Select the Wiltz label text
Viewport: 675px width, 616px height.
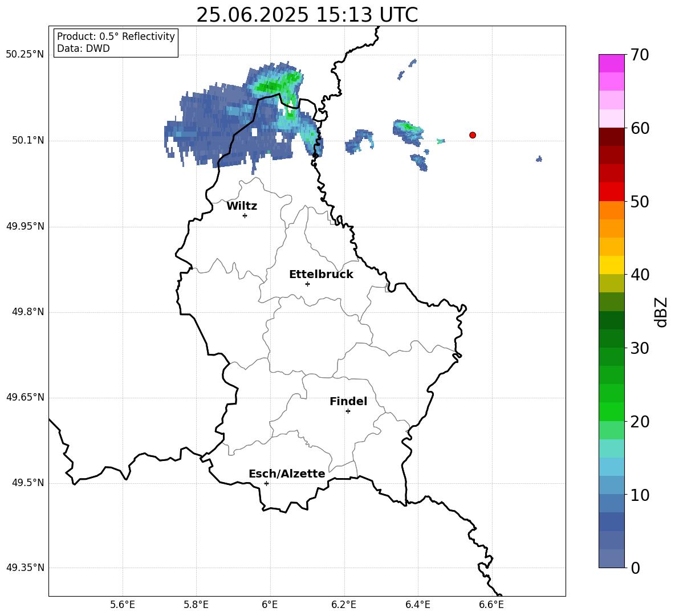tap(242, 206)
